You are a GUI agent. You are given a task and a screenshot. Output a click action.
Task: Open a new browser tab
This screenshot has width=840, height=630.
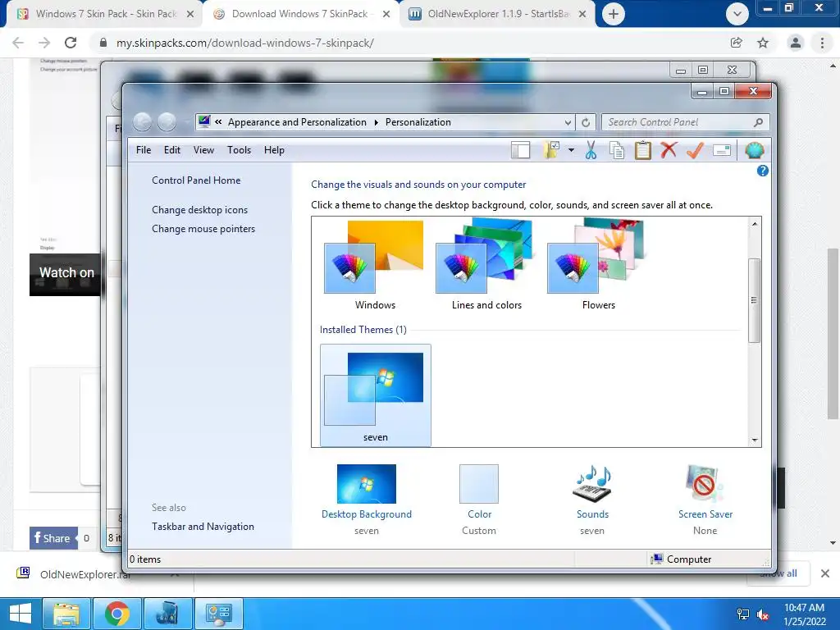(x=614, y=14)
